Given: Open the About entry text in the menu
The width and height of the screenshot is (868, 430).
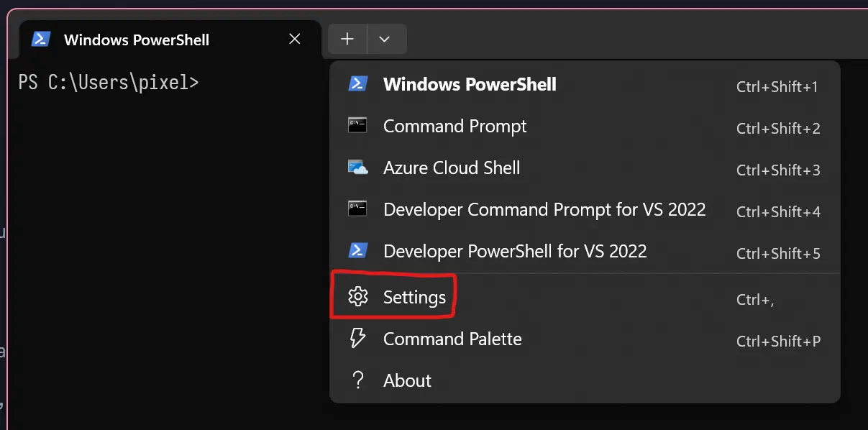Looking at the screenshot, I should pos(407,381).
